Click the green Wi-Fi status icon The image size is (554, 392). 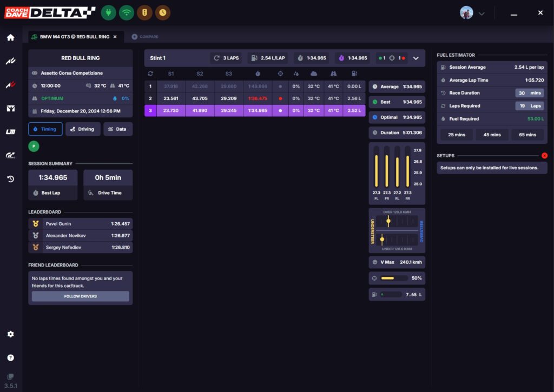(x=127, y=12)
